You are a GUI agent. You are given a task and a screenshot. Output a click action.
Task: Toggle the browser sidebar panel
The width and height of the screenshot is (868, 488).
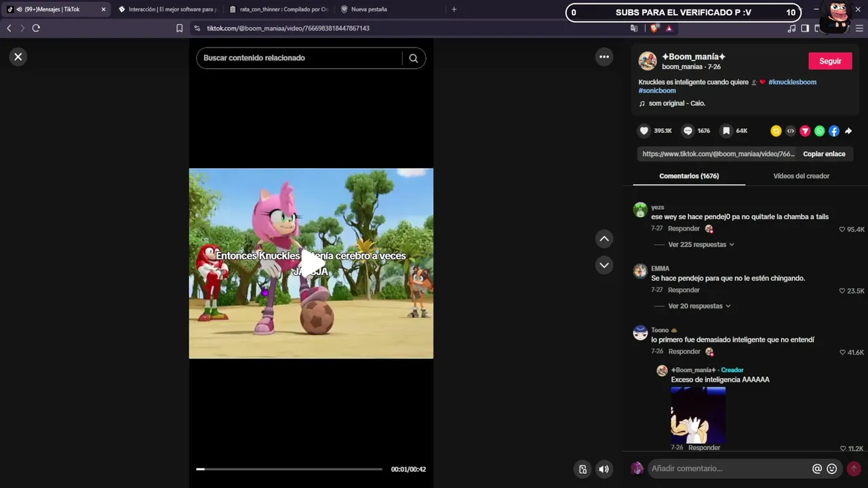pos(805,28)
